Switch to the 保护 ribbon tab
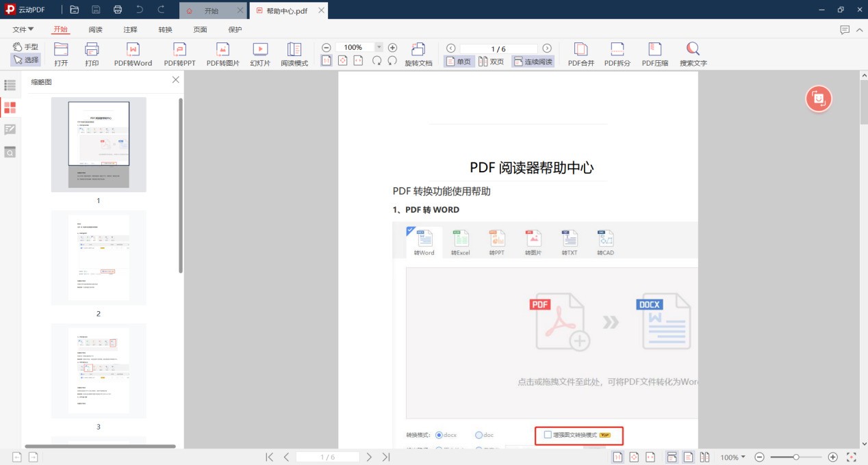The width and height of the screenshot is (868, 465). pos(235,29)
